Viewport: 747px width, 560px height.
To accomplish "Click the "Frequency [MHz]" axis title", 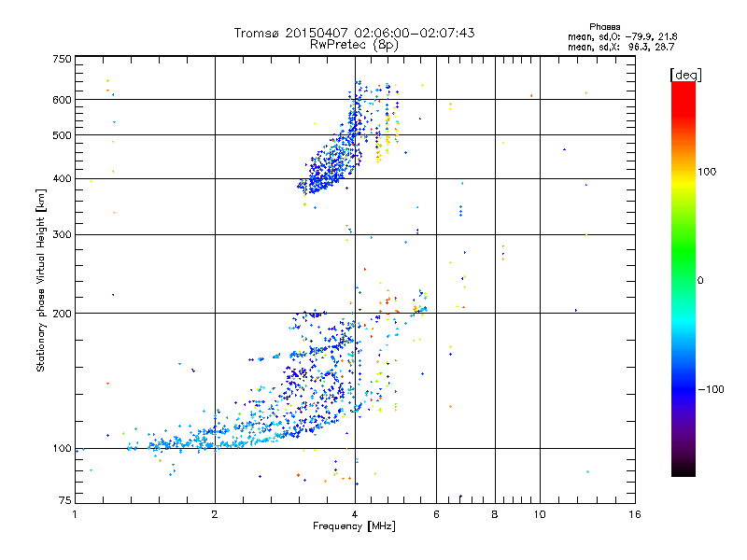I will 354,526.
